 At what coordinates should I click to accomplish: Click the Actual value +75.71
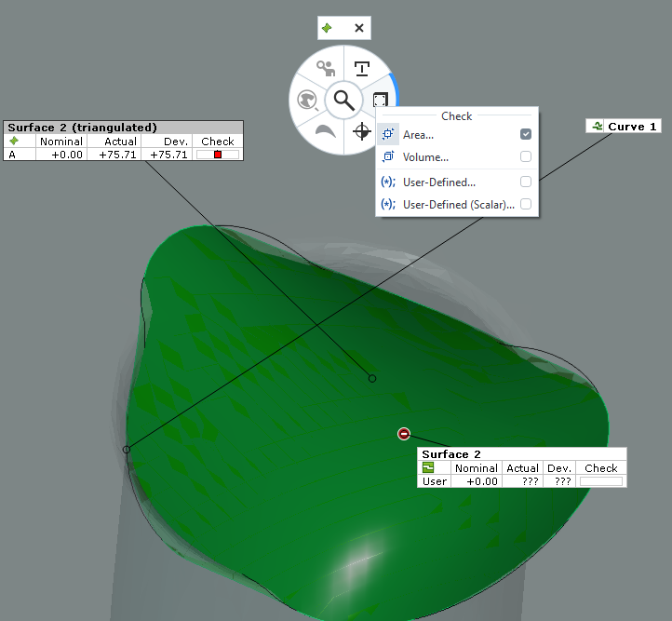[117, 155]
